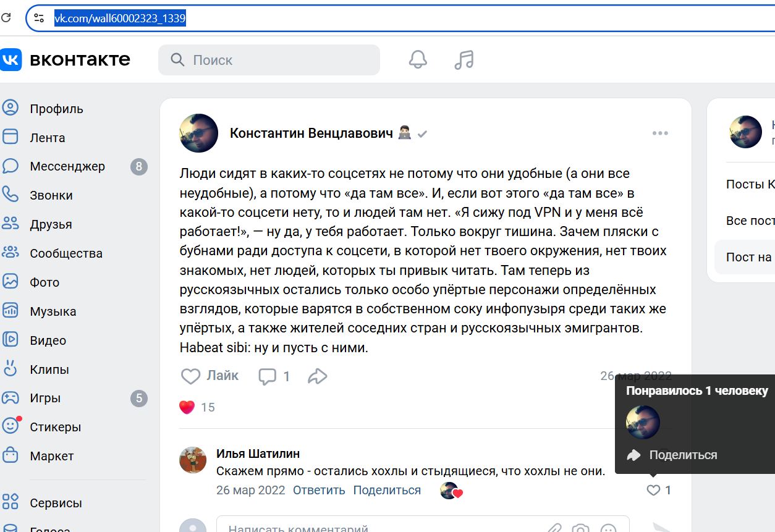This screenshot has height=532, width=775.
Task: Open the Видео section
Action: click(x=48, y=340)
